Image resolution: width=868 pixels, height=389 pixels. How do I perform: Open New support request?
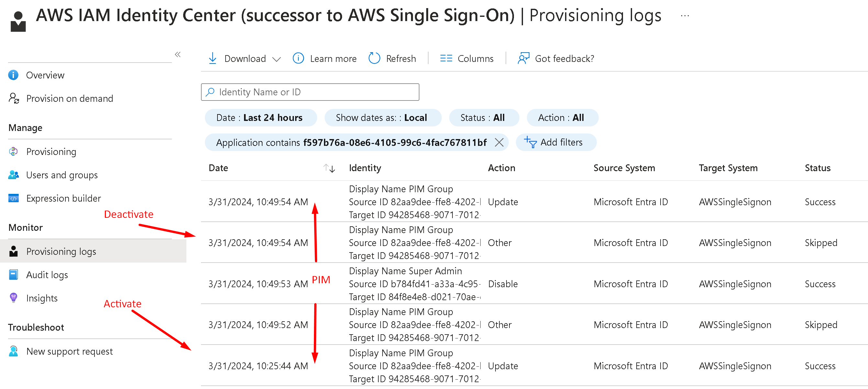69,351
